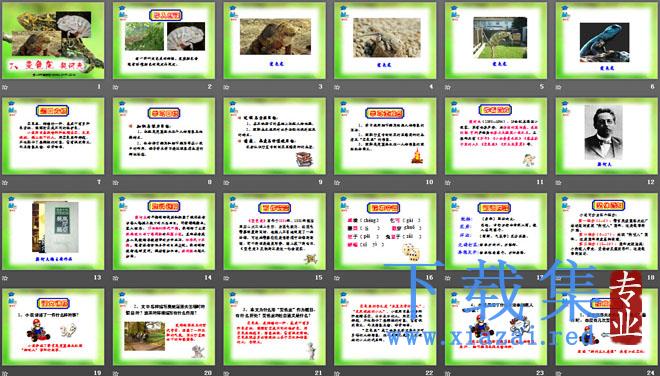660x376 pixels.
Task: Select slide 16 with the dice image
Action: coord(385,232)
